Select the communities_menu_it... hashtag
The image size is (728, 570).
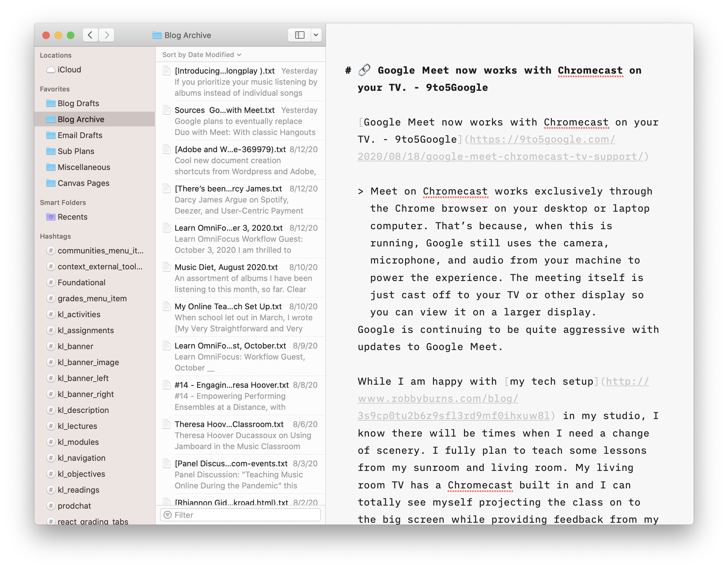(95, 251)
